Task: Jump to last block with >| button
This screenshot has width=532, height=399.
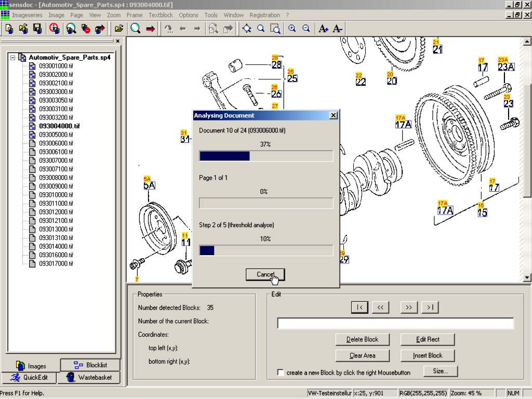Action: (x=430, y=308)
